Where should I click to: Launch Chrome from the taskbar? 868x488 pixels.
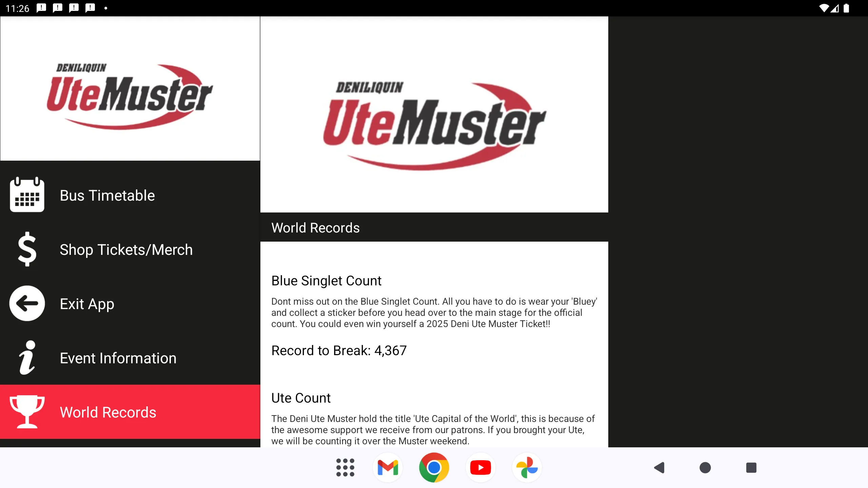coord(434,468)
